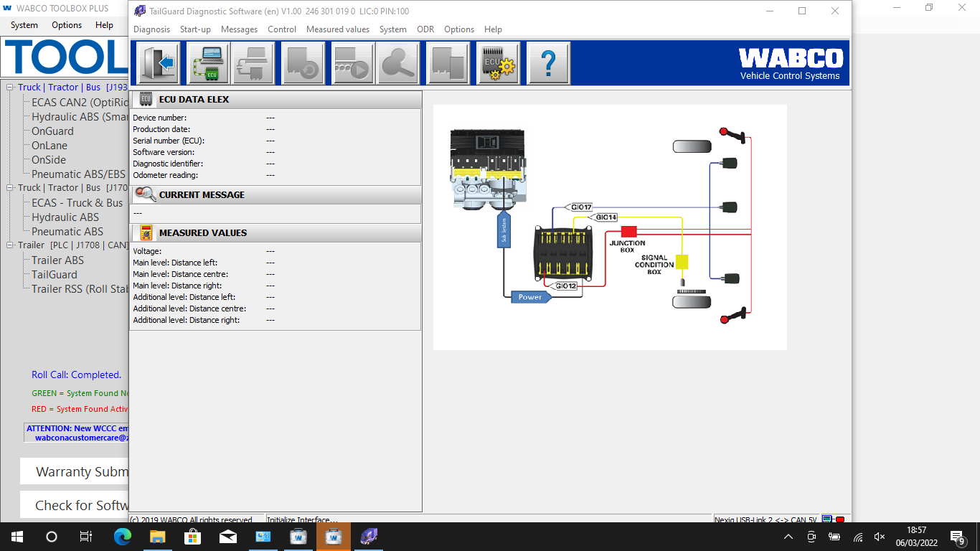The image size is (980, 551).
Task: Click the blue question mark help icon
Action: 548,64
